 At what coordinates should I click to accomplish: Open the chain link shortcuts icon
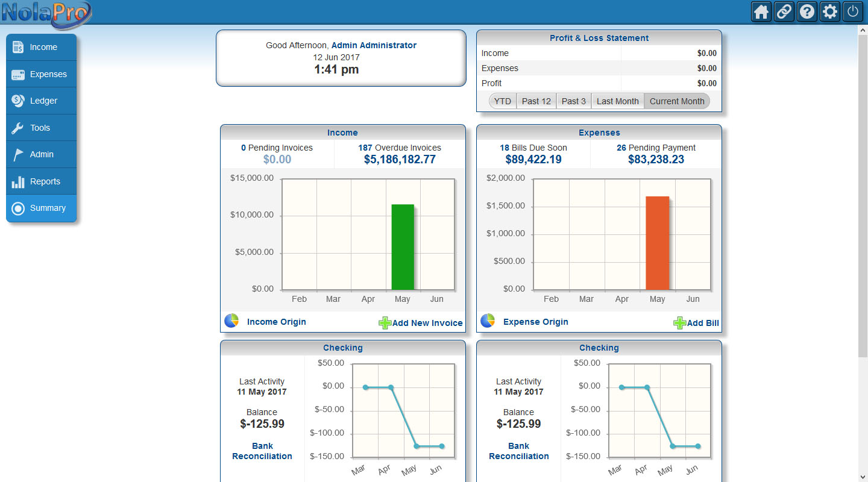(784, 12)
